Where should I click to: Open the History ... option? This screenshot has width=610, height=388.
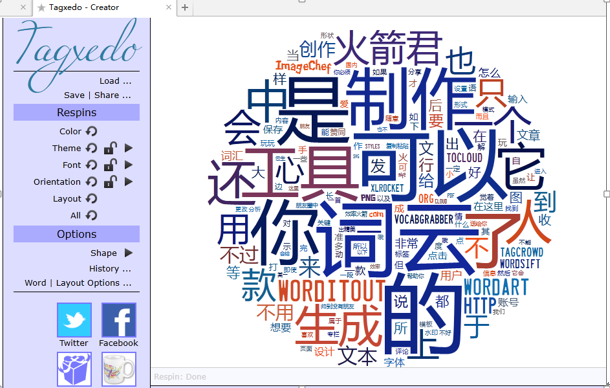[110, 269]
